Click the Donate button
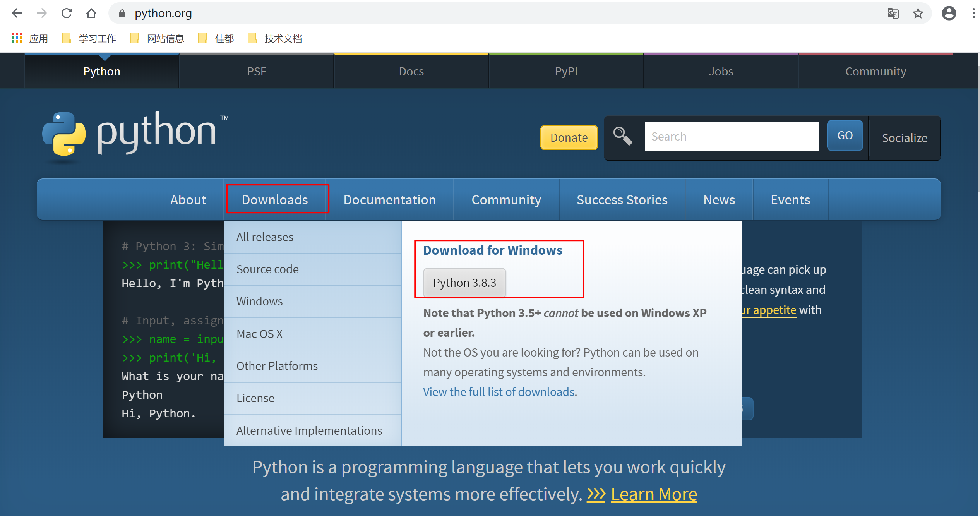 pos(570,137)
